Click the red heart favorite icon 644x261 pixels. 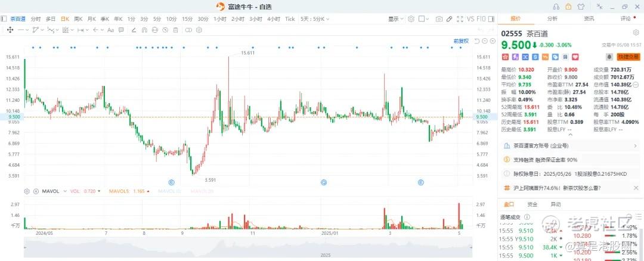575,57
